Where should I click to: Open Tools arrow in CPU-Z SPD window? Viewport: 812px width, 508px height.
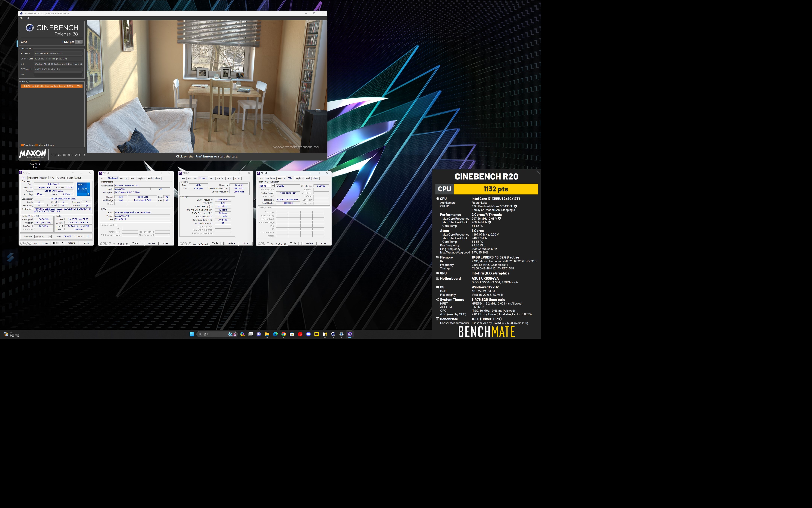pos(300,243)
